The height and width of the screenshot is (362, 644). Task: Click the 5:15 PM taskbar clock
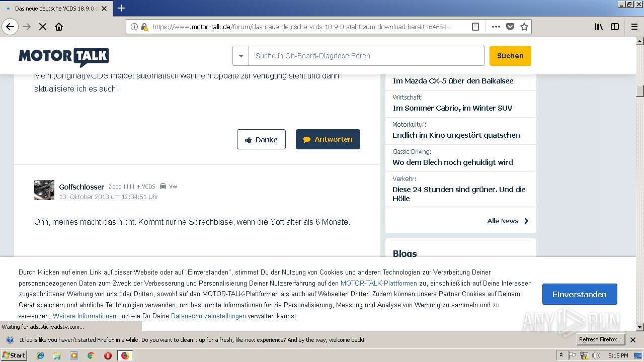[618, 355]
